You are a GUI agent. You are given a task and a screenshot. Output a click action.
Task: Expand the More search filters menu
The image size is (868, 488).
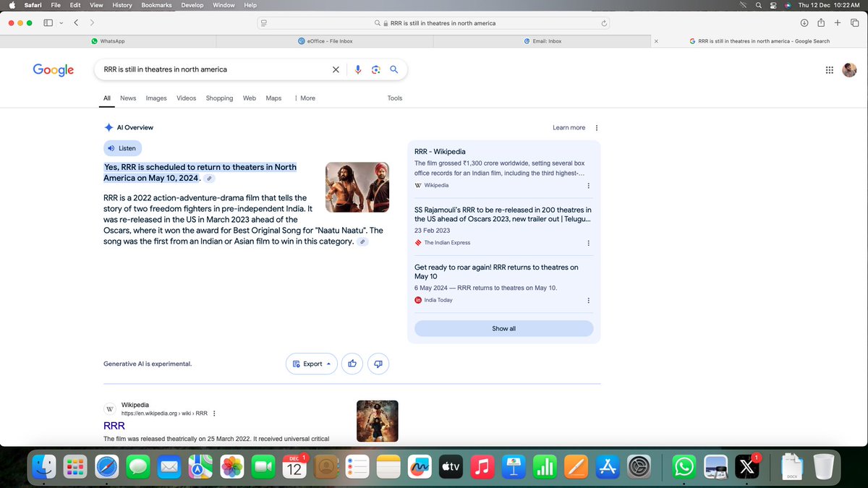305,98
